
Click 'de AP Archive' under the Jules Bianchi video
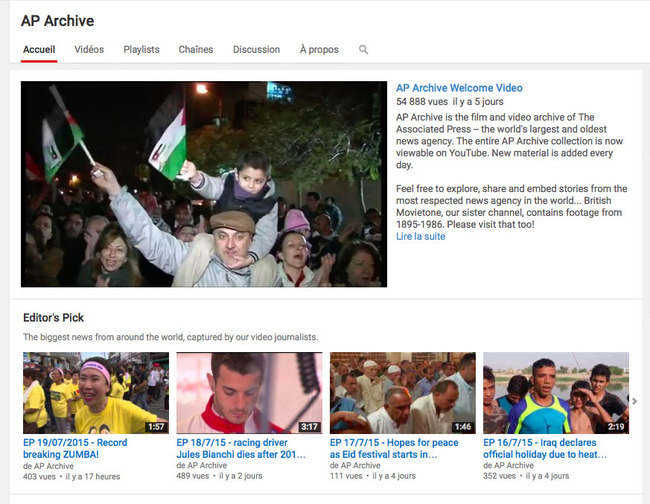(x=202, y=465)
